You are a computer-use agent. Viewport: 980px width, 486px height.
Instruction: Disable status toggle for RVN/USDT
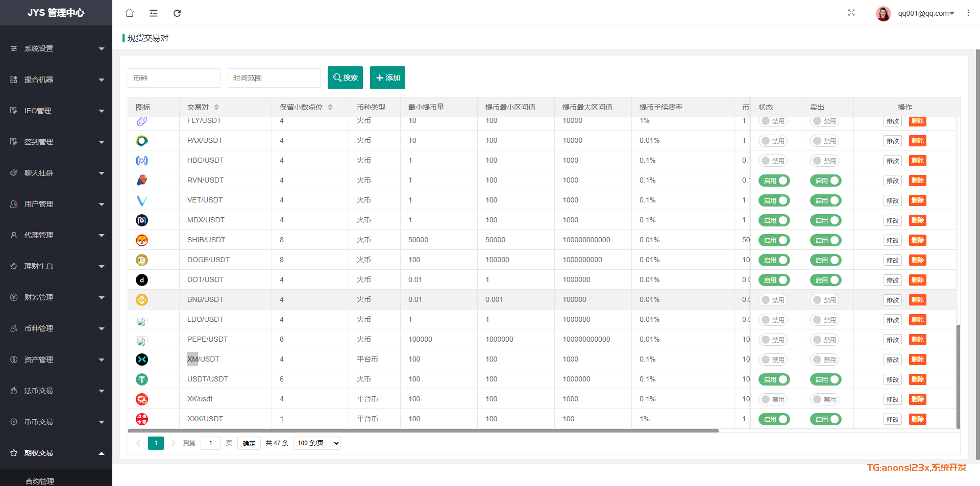pos(774,181)
